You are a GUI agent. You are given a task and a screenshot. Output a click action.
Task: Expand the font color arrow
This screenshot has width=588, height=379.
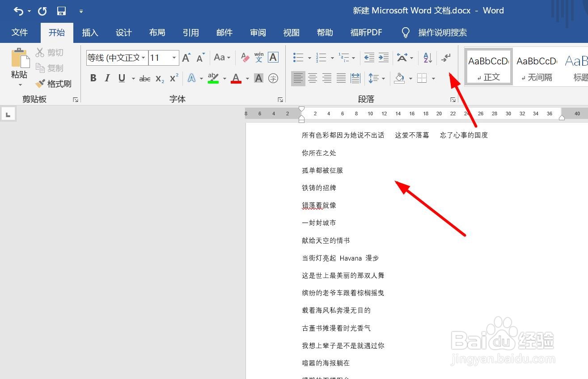click(x=247, y=79)
